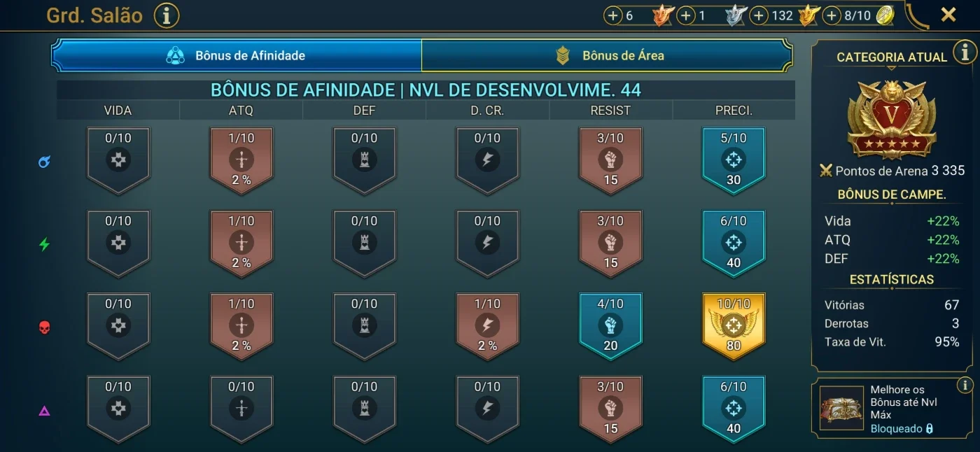This screenshot has width=980, height=452.
Task: Refill arena tokens with plus button
Action: point(832,15)
